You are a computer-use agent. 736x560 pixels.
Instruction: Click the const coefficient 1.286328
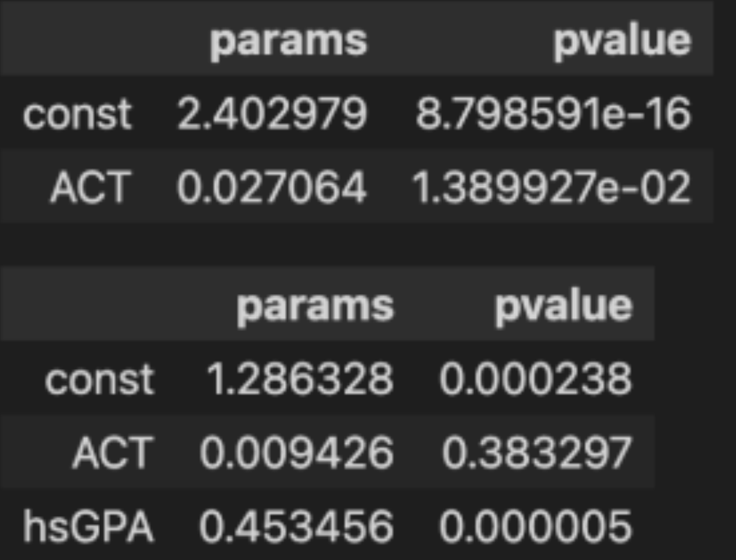(299, 379)
